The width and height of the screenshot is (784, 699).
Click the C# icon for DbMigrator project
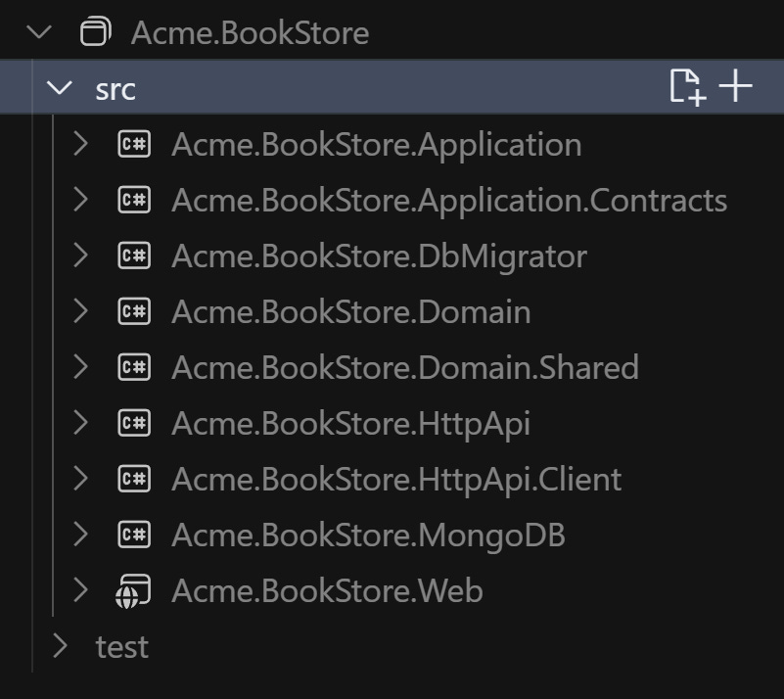point(134,256)
